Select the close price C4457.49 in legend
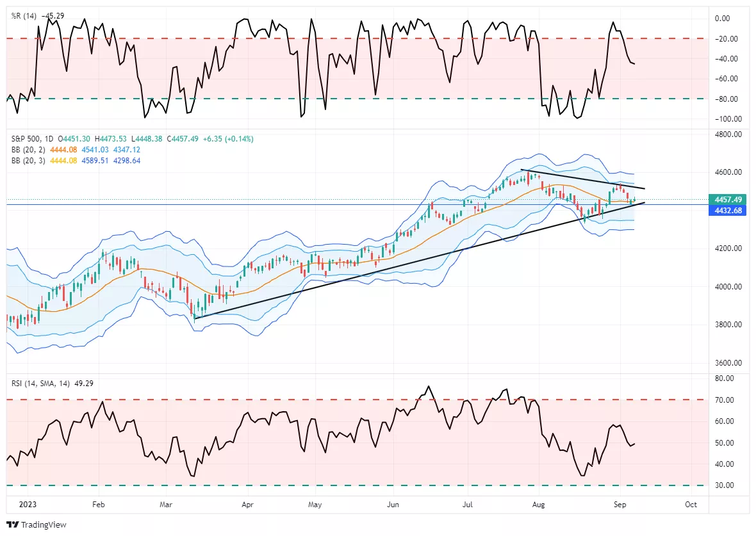The image size is (756, 536). coord(183,139)
